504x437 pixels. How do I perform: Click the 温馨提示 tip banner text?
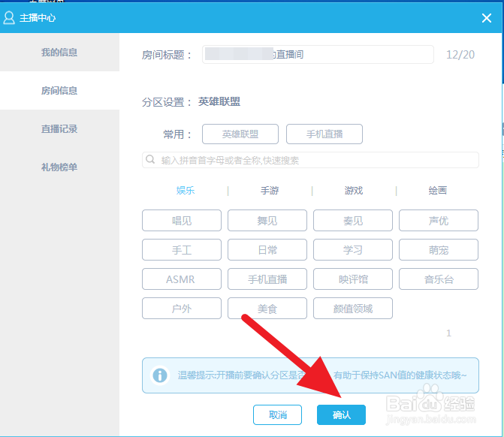[x=322, y=375]
